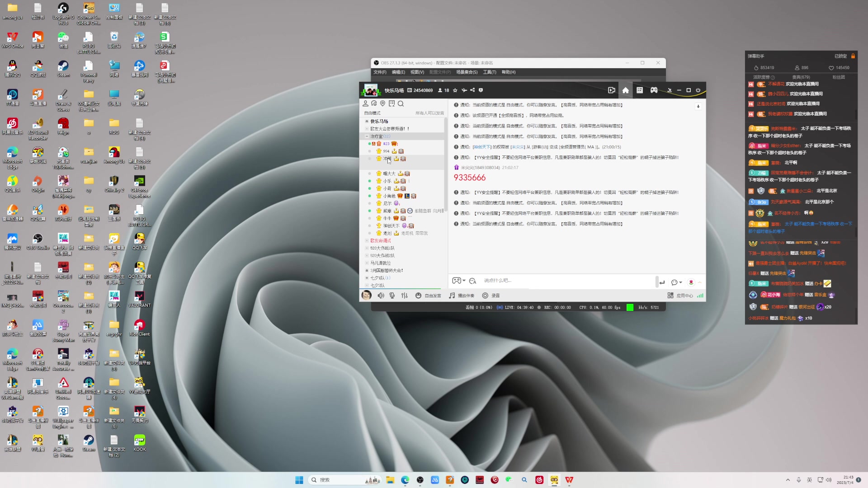This screenshot has width=868, height=488.
Task: Toggle the 自由发言 speaking mode
Action: coord(428,296)
